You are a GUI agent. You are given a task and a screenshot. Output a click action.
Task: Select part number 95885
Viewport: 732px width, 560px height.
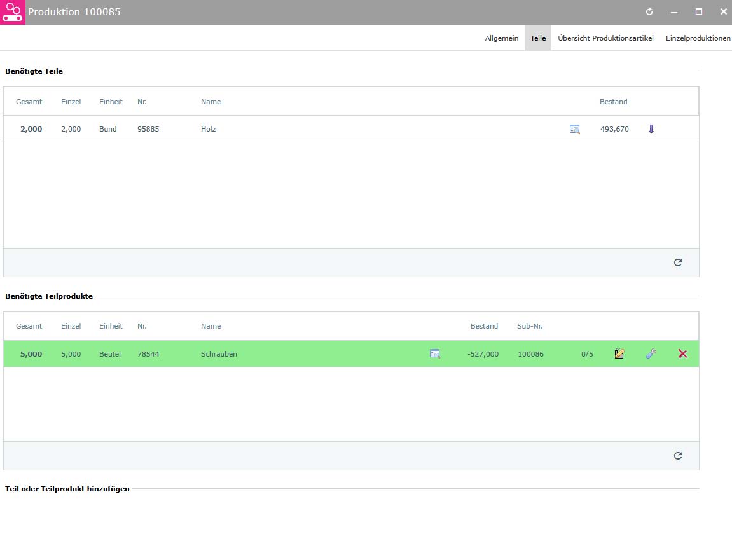tap(148, 129)
